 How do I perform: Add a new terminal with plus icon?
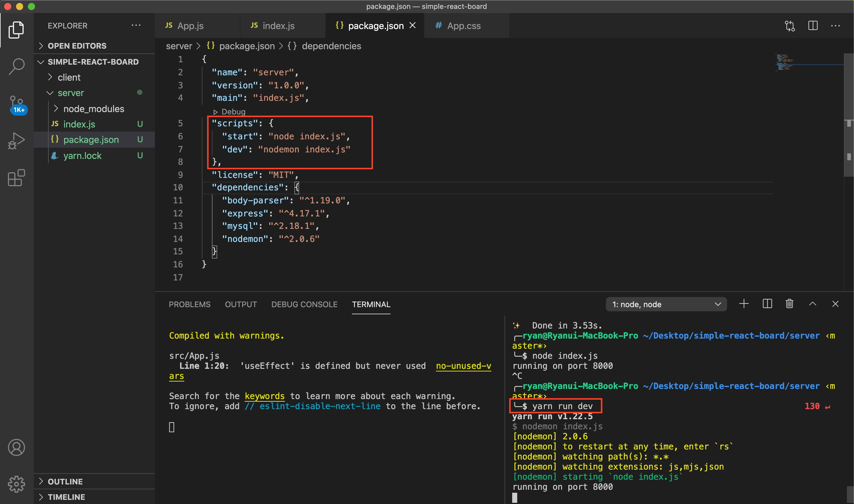(x=744, y=304)
